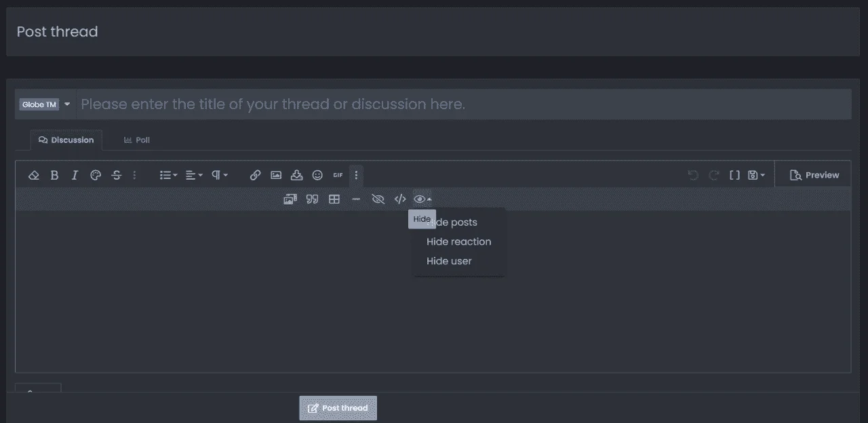
Task: Click the spoiler crossed-eye icon
Action: 378,199
